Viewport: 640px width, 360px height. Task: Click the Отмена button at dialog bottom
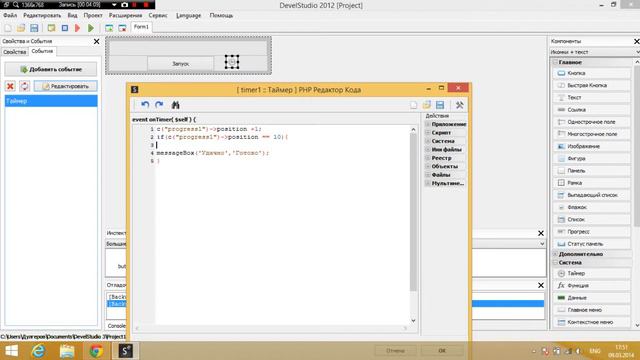(x=396, y=350)
